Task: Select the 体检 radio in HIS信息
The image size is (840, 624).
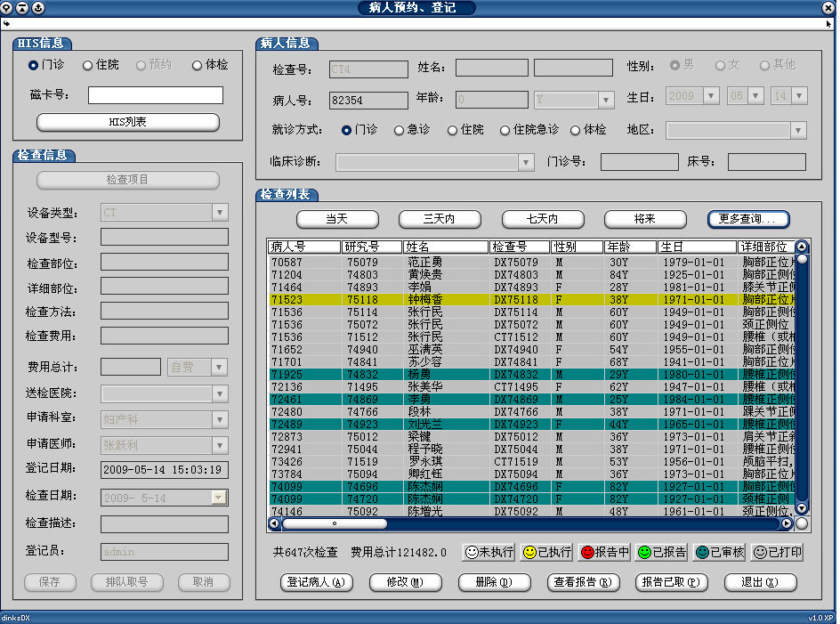Action: [197, 65]
